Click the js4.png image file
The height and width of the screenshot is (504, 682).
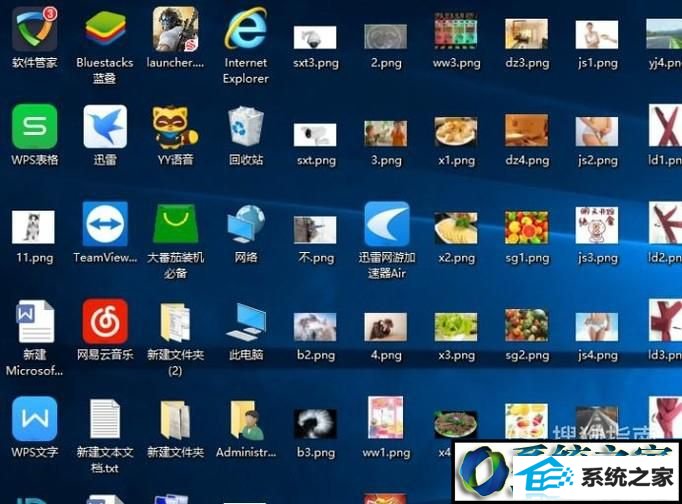click(597, 327)
